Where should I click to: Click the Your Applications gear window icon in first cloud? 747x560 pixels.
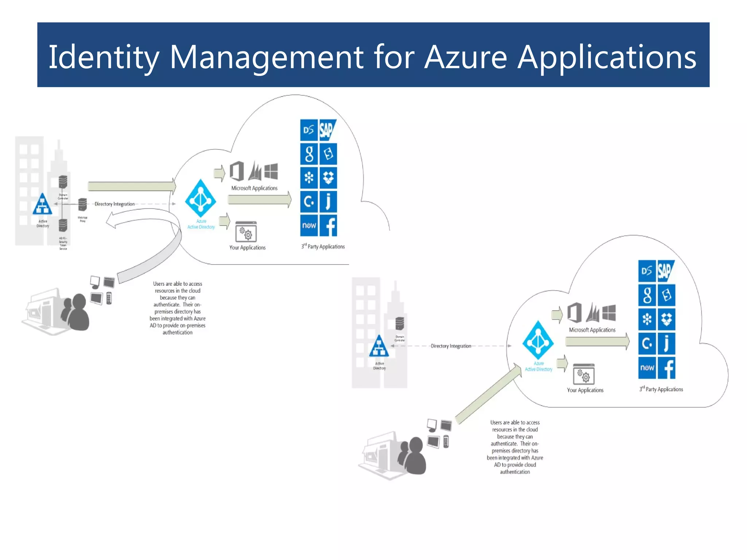(x=246, y=232)
